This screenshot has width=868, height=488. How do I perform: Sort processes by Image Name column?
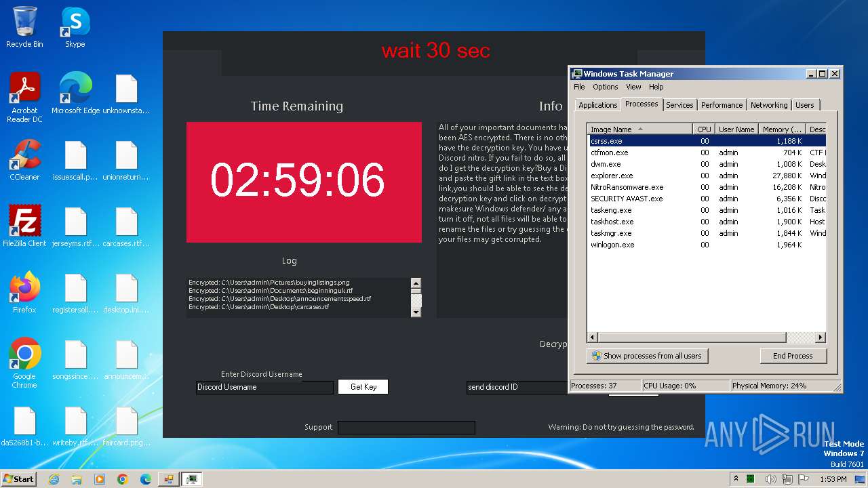(x=639, y=129)
